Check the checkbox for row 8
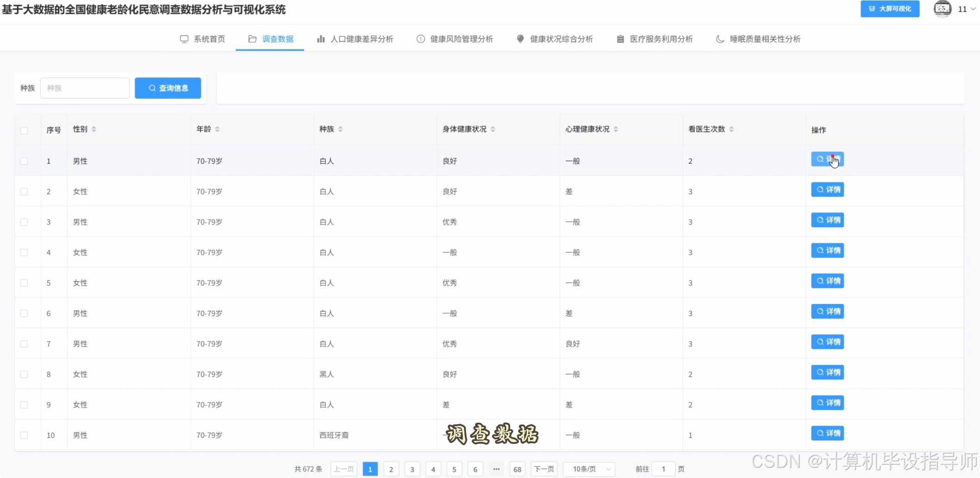980x478 pixels. click(25, 374)
